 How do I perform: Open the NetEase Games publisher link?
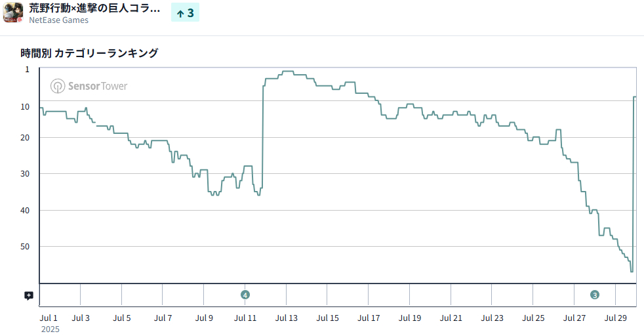[58, 20]
